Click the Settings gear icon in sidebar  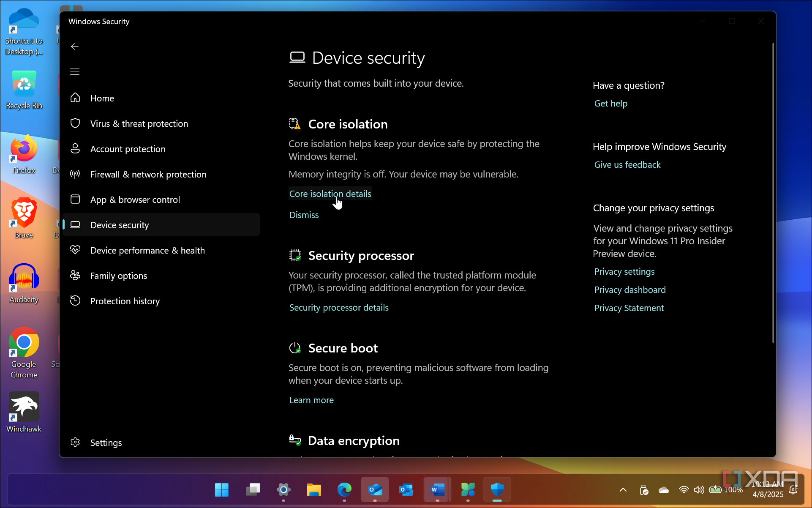tap(75, 442)
